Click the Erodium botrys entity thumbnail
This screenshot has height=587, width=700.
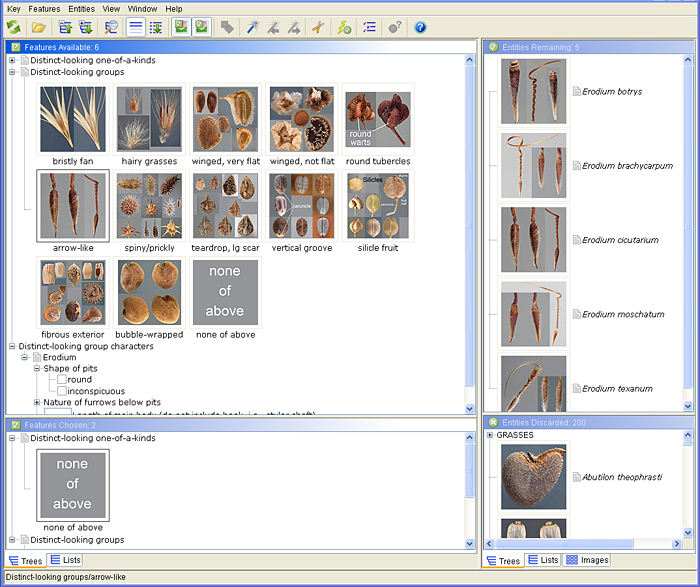(533, 91)
